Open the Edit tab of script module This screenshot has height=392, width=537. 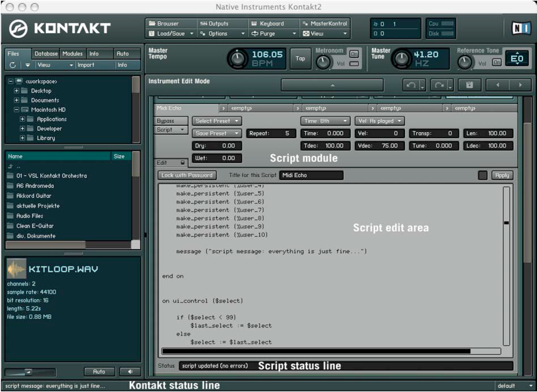tap(171, 163)
